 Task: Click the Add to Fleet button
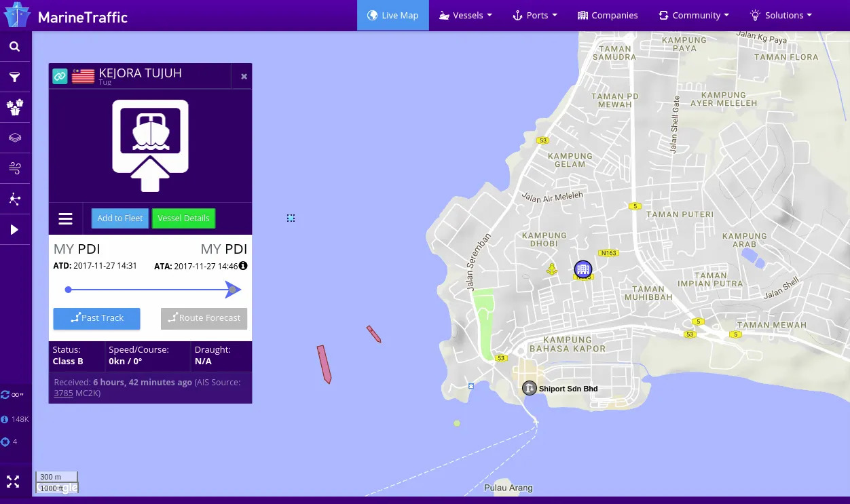(119, 218)
